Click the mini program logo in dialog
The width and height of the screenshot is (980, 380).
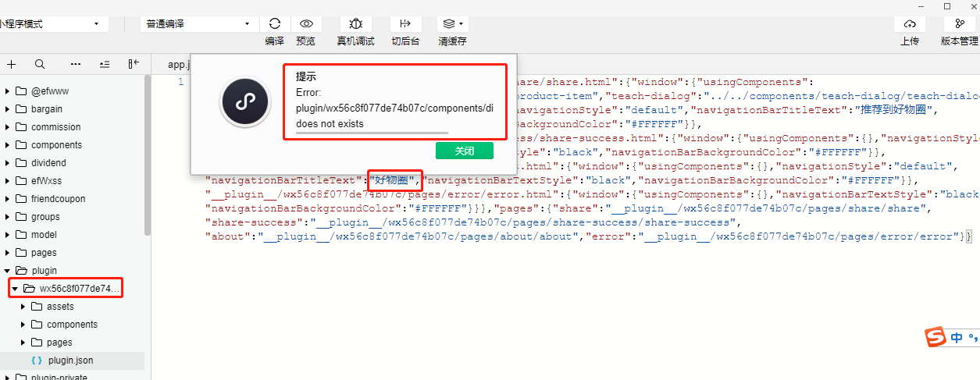[245, 102]
